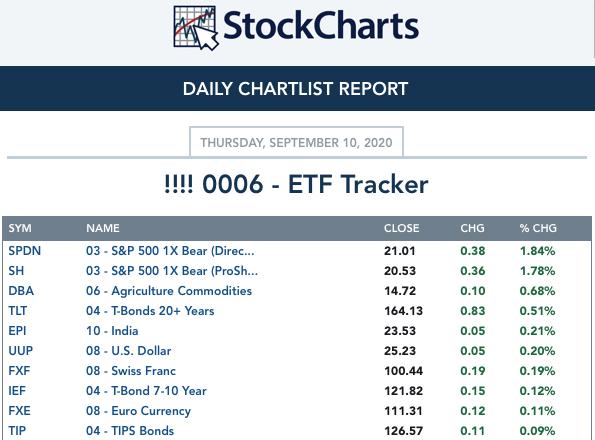Click the StockCharts wordmark text
The width and height of the screenshot is (595, 440).
pos(321,26)
